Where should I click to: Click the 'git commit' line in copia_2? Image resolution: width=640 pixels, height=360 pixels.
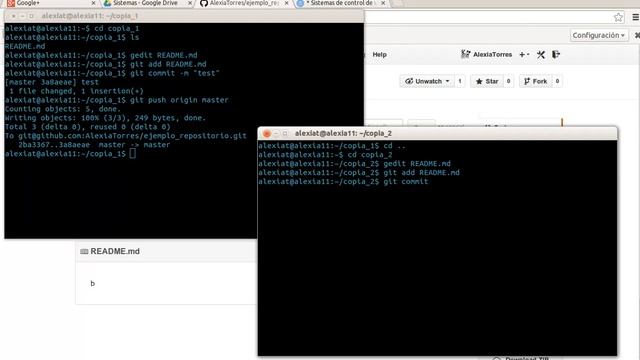coord(343,182)
